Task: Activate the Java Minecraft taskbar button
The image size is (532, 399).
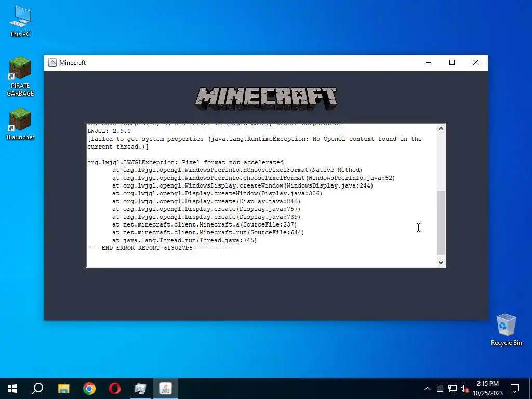Action: tap(166, 389)
